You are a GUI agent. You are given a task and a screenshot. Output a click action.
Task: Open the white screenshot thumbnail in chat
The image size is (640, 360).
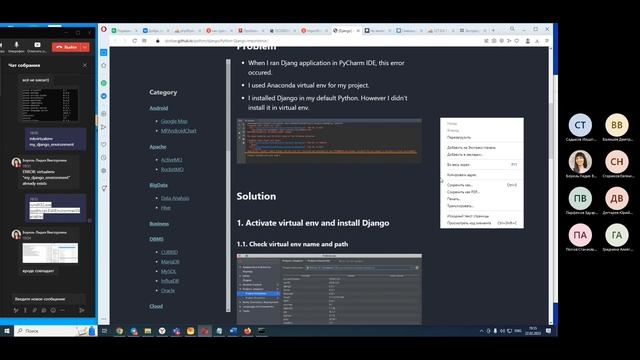point(50,253)
